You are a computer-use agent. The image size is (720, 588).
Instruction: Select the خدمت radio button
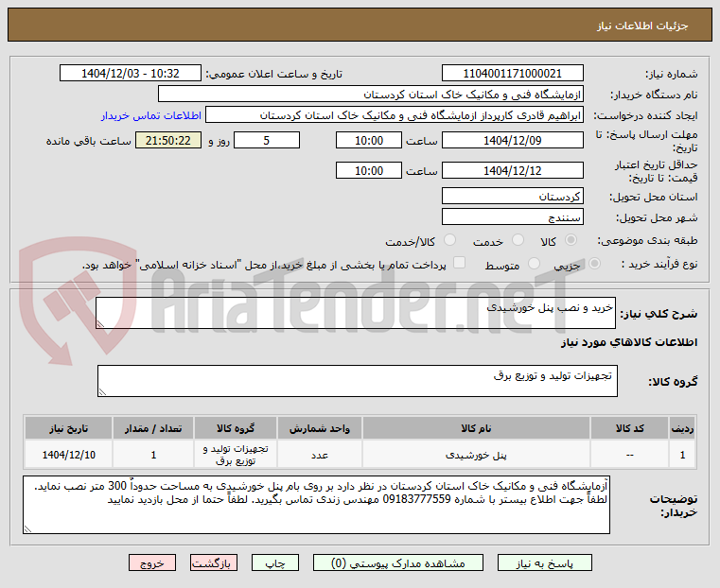tap(518, 240)
